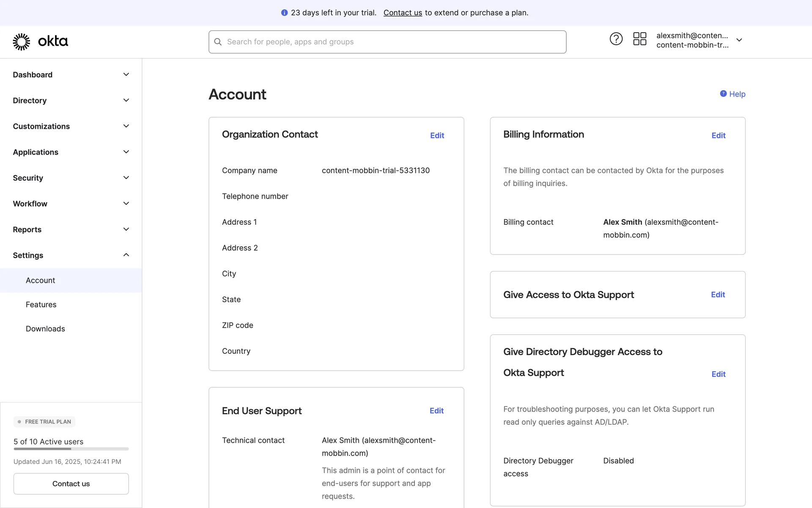
Task: Focus the people, apps and groups search field
Action: click(x=393, y=42)
